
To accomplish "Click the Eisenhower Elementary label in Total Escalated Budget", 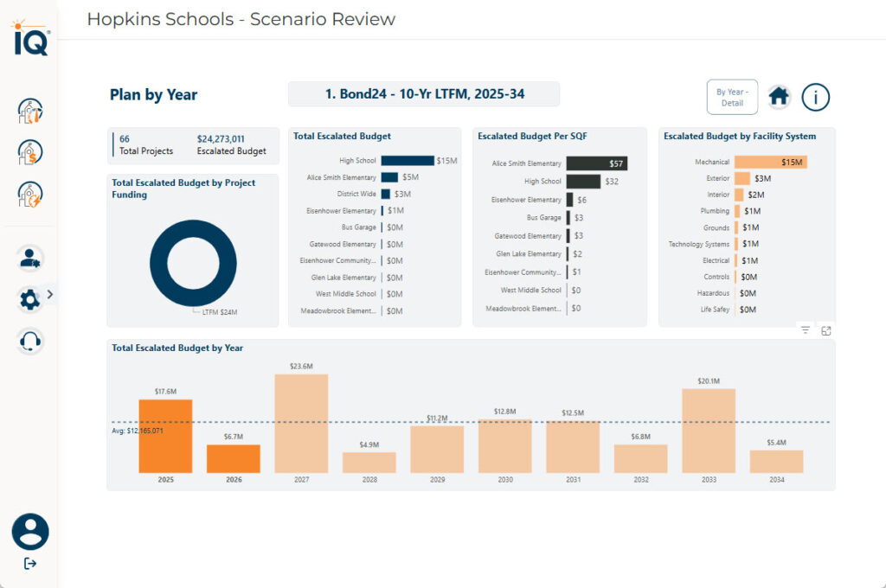I will point(341,211).
